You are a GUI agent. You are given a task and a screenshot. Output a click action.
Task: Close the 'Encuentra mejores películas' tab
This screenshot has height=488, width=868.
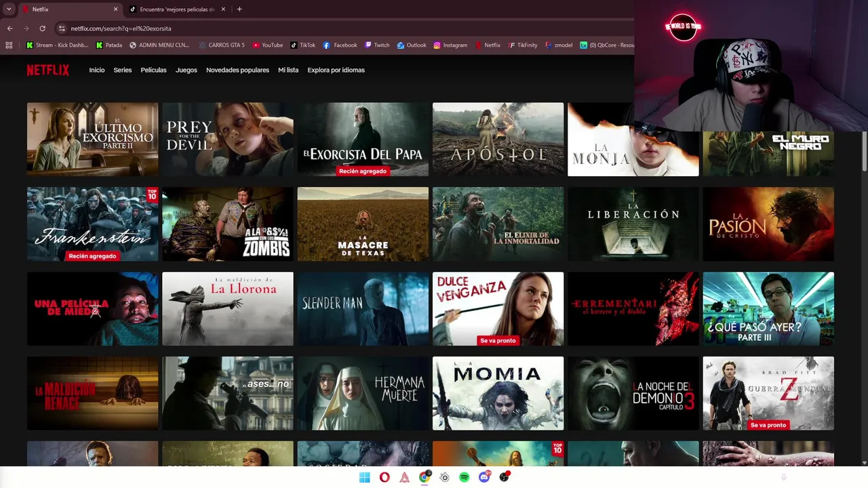pos(224,9)
